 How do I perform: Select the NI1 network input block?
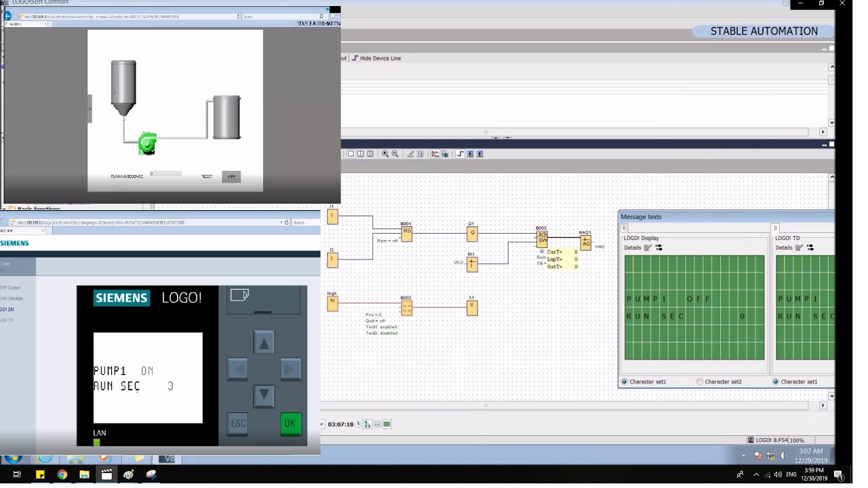(472, 264)
